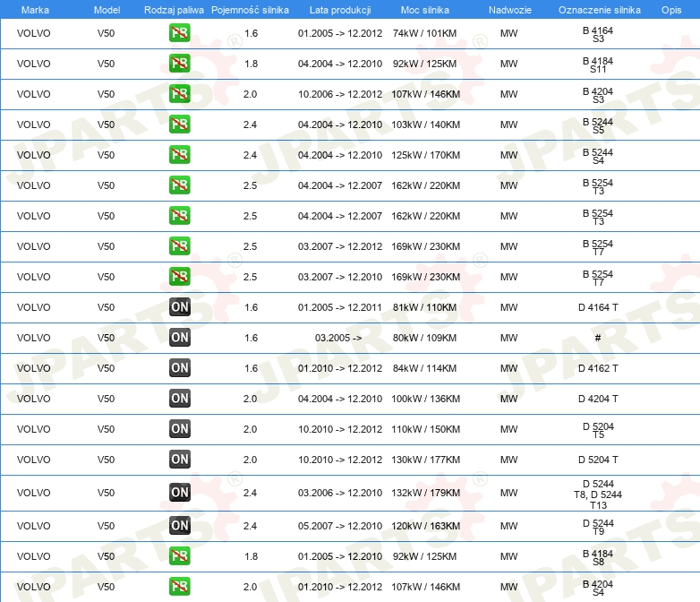
Task: Click the Oznaczenie silnika column header
Action: [x=599, y=10]
